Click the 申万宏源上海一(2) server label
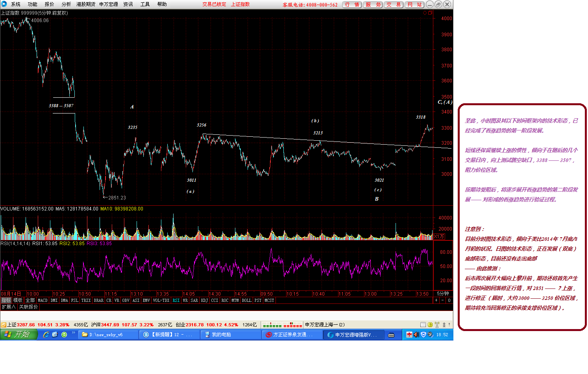Screen dimensions: 588x374 click(x=325, y=325)
